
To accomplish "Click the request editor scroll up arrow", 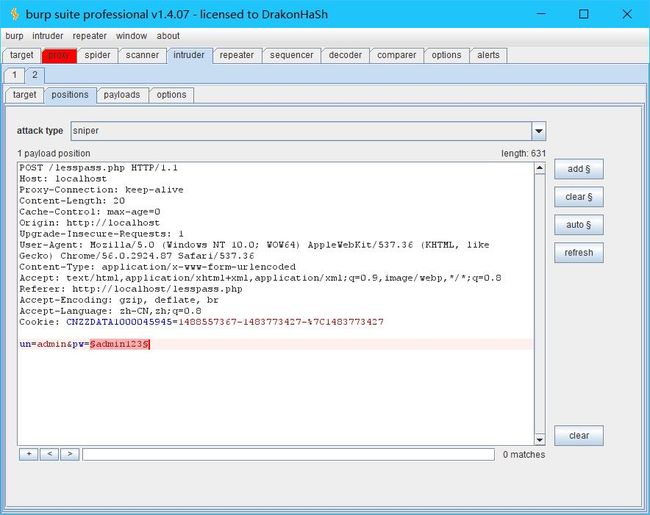I will pos(540,168).
